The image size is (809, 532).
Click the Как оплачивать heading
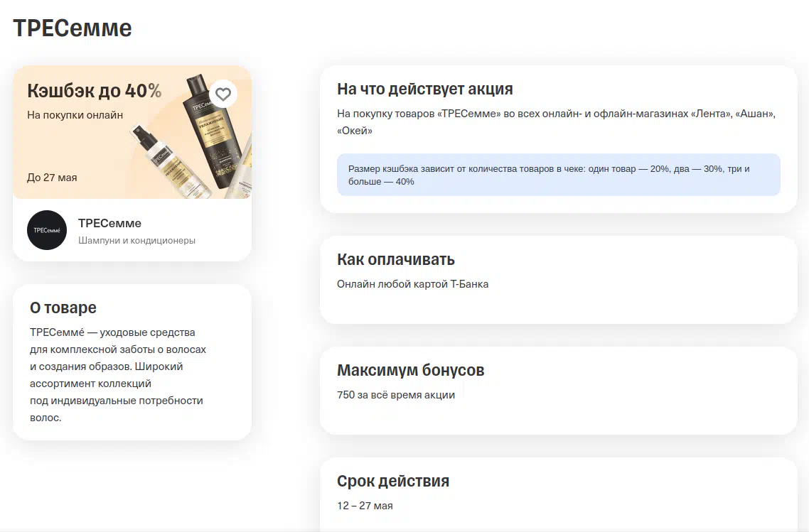[x=395, y=259]
